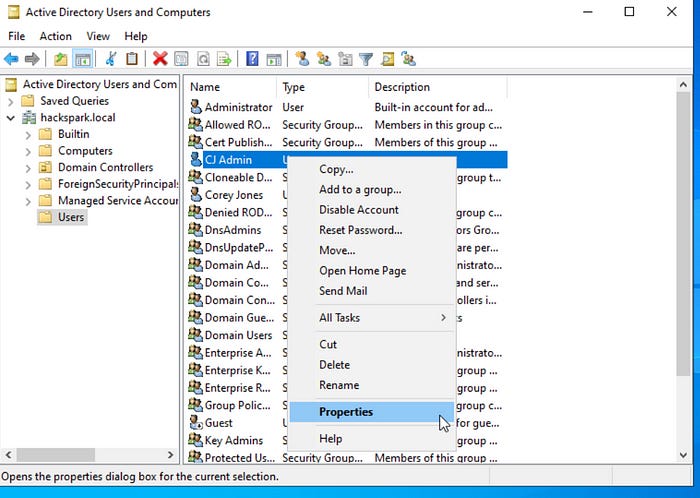This screenshot has width=700, height=498.
Task: Go up one level with folder icon
Action: click(x=60, y=59)
